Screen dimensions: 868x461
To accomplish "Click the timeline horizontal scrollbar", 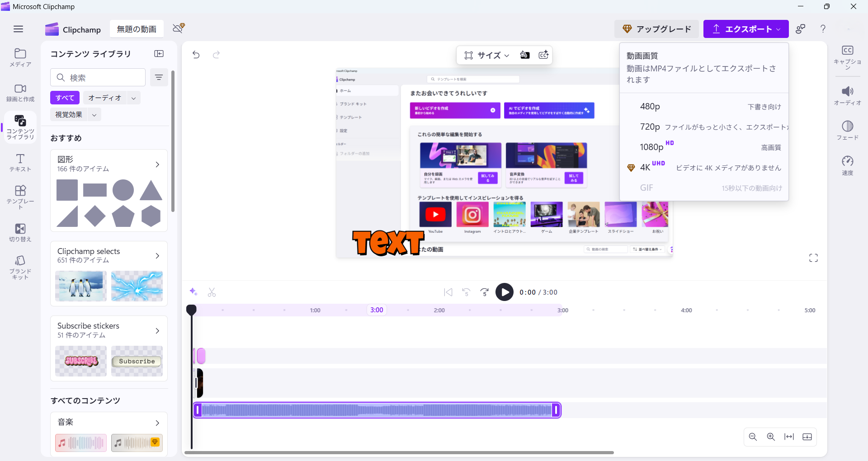I will click(x=399, y=452).
